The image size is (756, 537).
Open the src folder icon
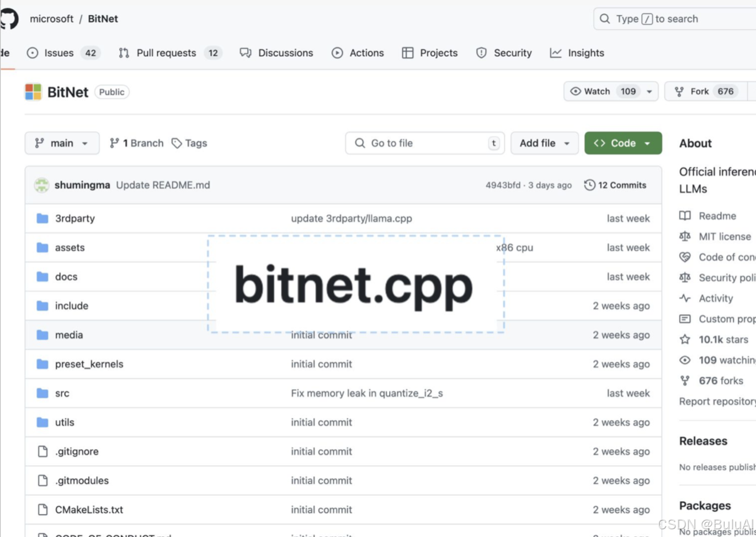point(42,393)
